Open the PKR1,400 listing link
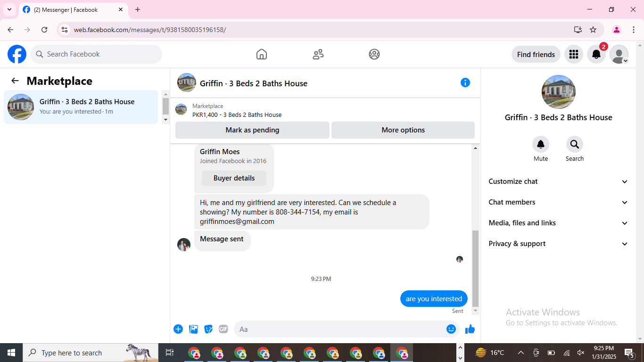The height and width of the screenshot is (362, 644). pyautogui.click(x=237, y=115)
